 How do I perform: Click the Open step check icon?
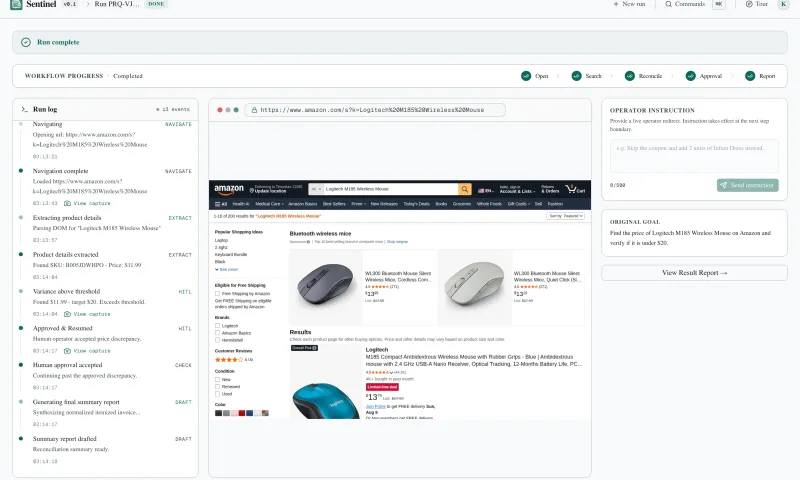(526, 76)
